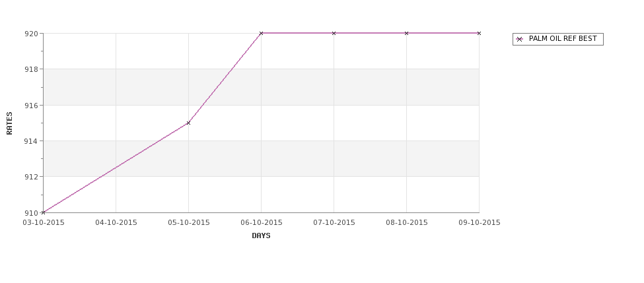Click the 04-10-2015 date label
The height and width of the screenshot is (283, 644).
pos(116,223)
